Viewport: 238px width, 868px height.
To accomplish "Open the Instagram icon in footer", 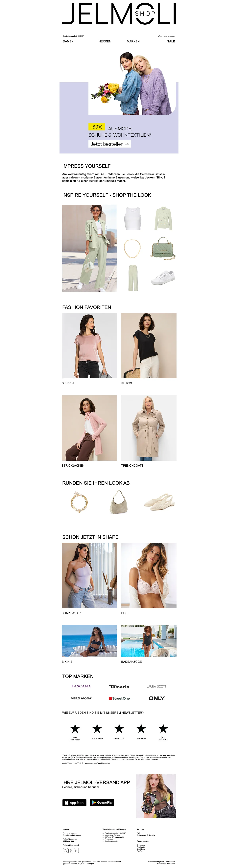I will click(65, 851).
